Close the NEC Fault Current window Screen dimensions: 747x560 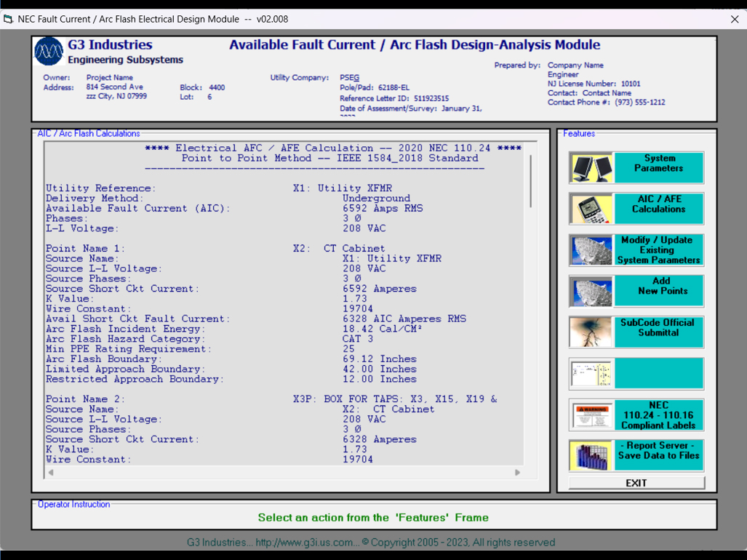click(x=735, y=19)
